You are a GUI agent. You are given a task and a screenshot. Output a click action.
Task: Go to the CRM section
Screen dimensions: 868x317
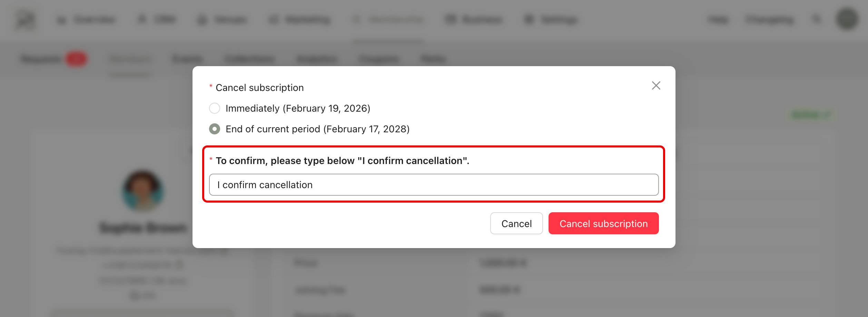click(157, 20)
